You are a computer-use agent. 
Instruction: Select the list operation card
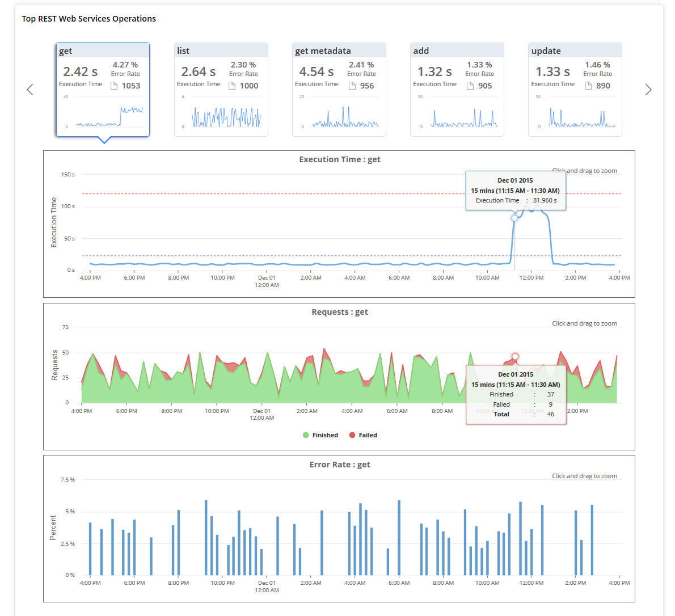tap(221, 90)
